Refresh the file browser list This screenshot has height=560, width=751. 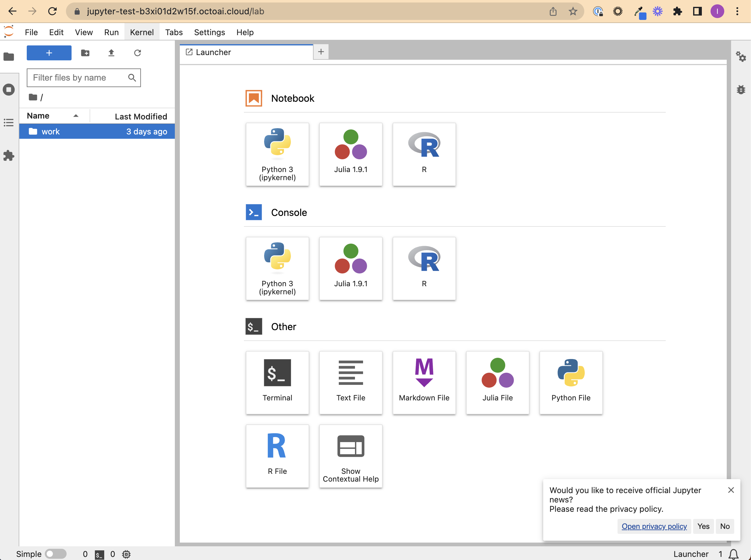pos(137,53)
